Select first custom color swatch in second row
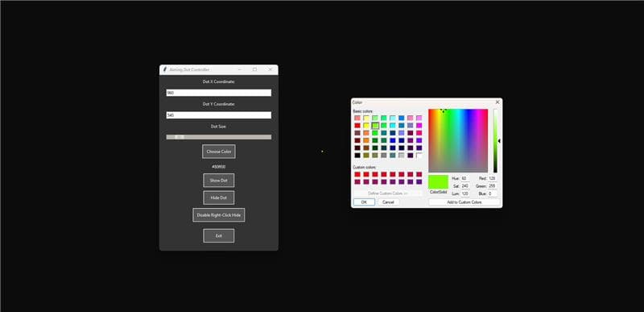Viewport: 644px width, 312px height. point(357,181)
